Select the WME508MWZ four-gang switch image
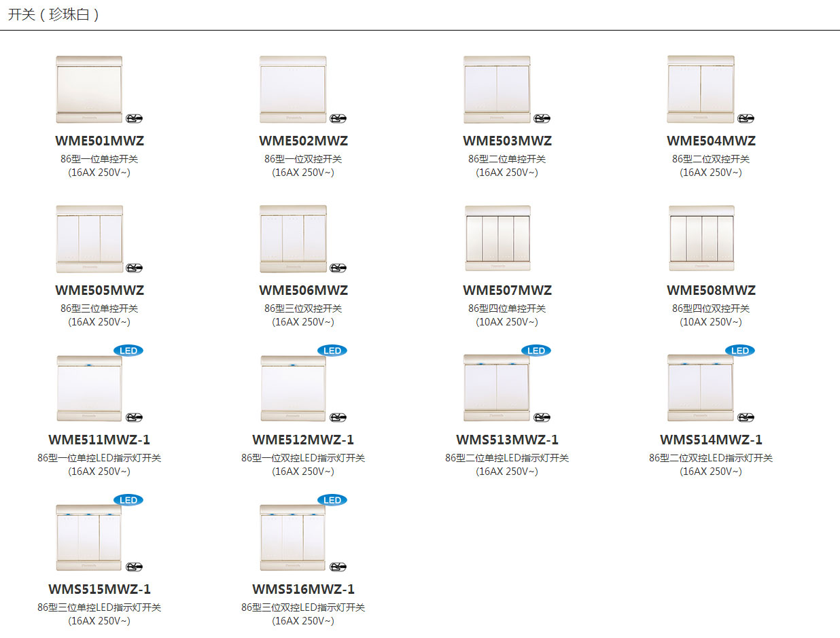 (x=701, y=239)
